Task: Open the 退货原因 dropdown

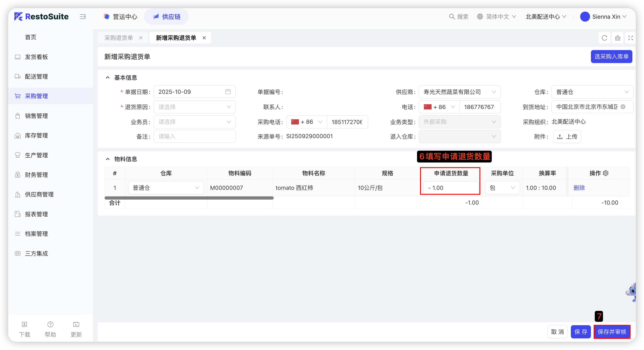Action: [195, 107]
